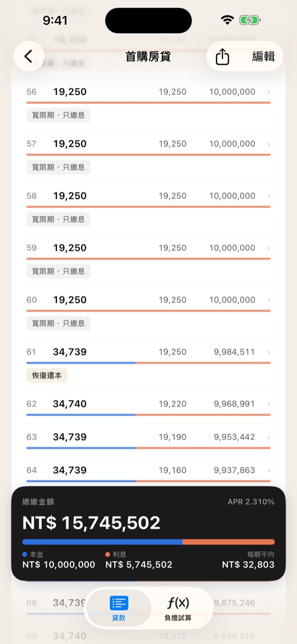Tap the Wi-Fi status icon

[227, 20]
